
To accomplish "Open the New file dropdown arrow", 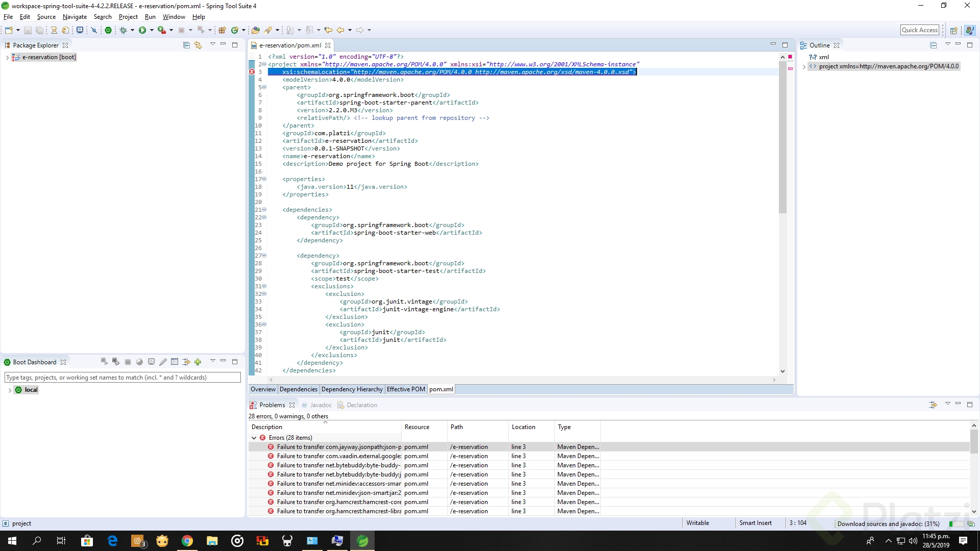I will click(18, 30).
